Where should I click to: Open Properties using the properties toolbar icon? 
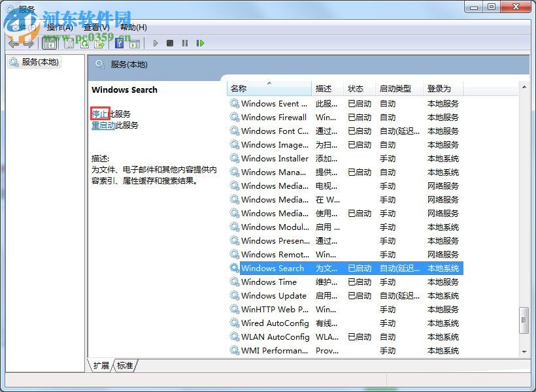(x=67, y=43)
